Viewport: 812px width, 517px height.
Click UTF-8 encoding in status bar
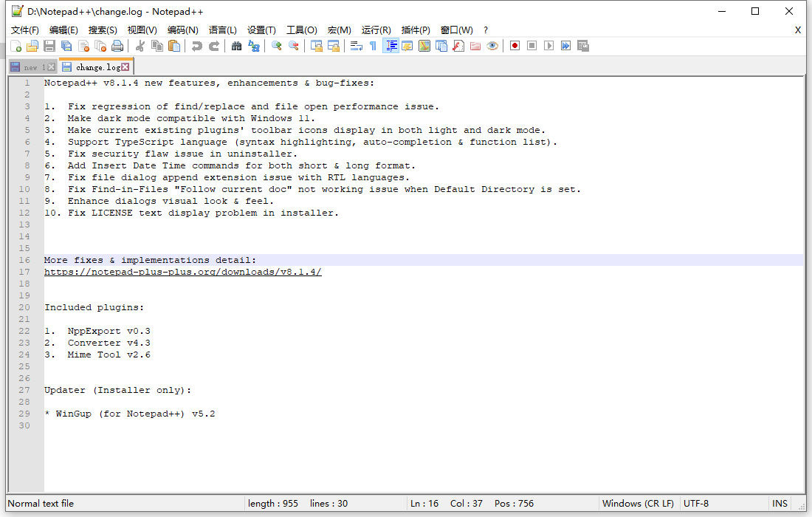(696, 504)
